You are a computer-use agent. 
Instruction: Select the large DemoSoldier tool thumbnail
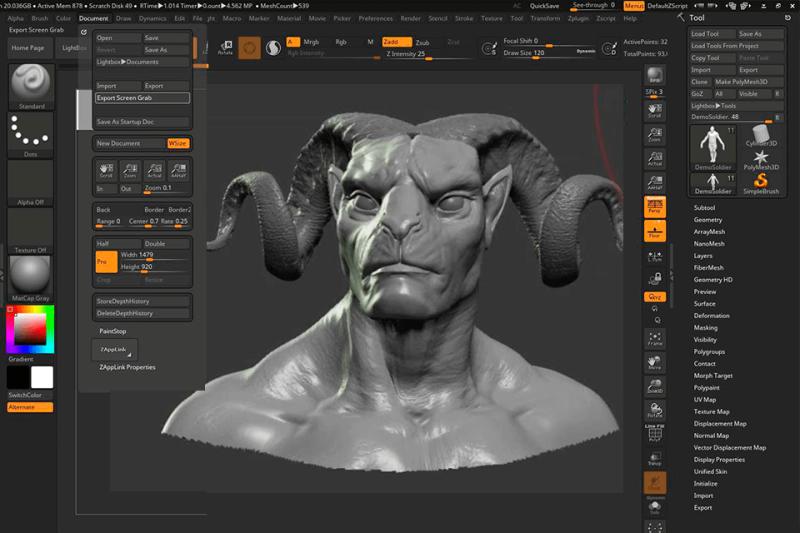click(x=713, y=148)
